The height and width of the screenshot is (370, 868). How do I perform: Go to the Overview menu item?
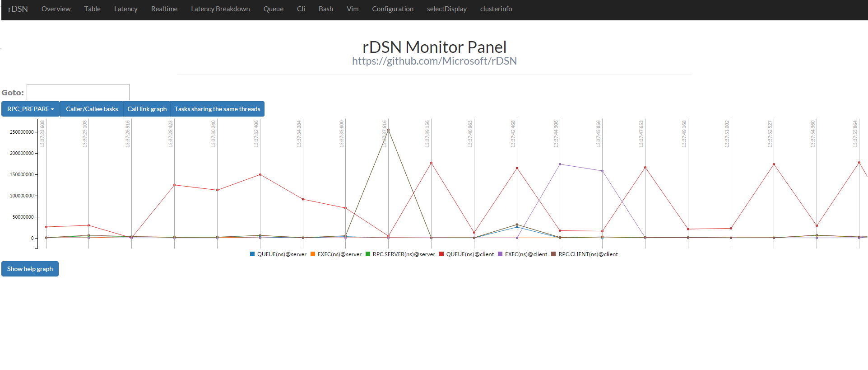pyautogui.click(x=56, y=9)
